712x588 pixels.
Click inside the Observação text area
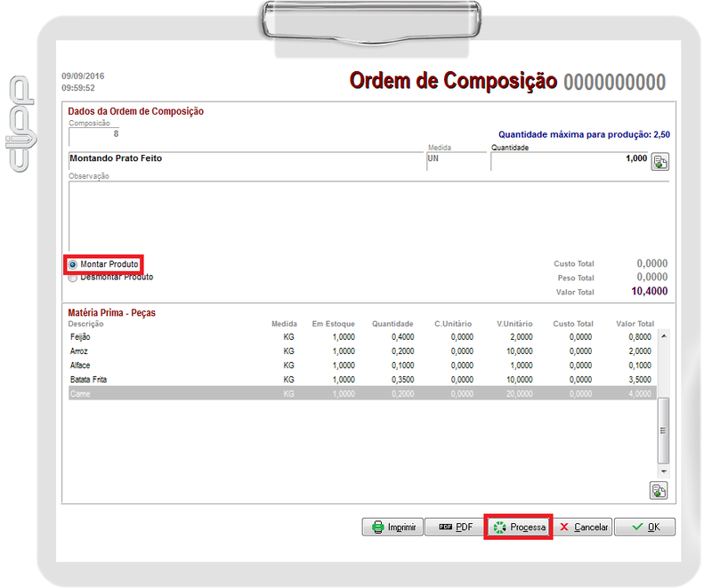coord(356,213)
